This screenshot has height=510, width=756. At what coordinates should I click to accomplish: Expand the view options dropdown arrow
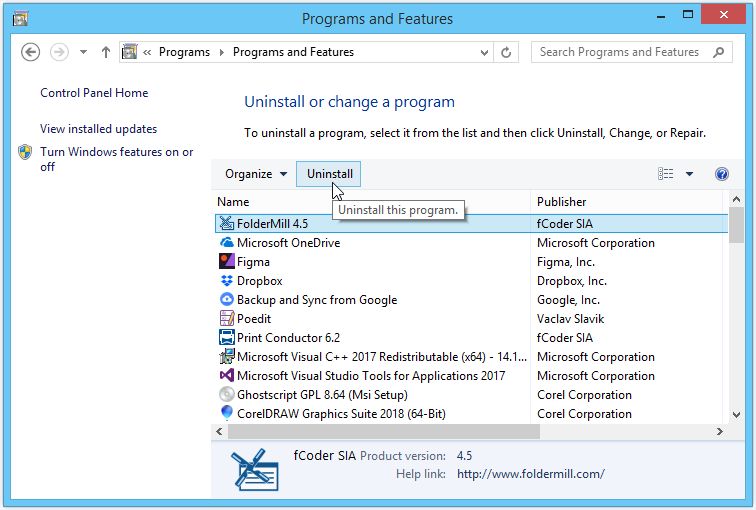click(x=689, y=174)
